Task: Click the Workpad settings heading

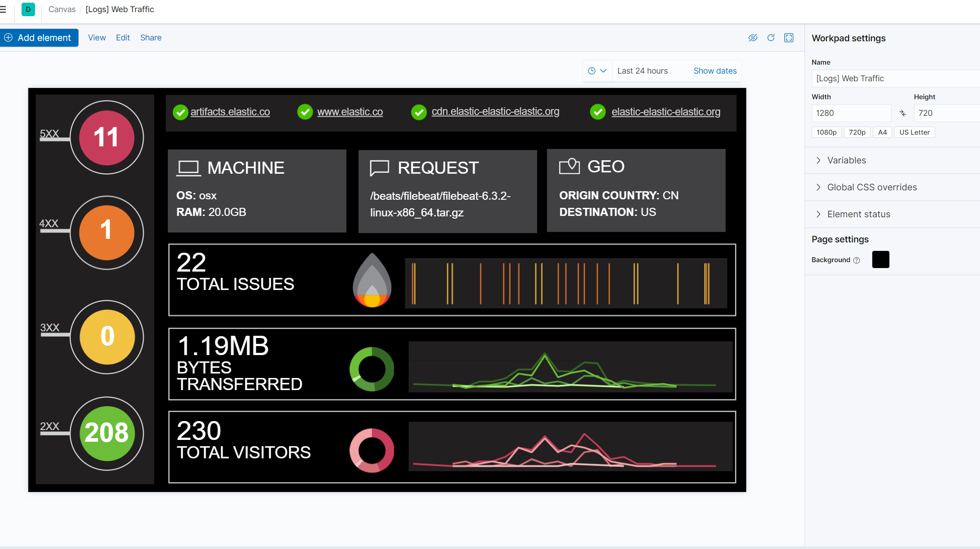Action: pos(849,38)
